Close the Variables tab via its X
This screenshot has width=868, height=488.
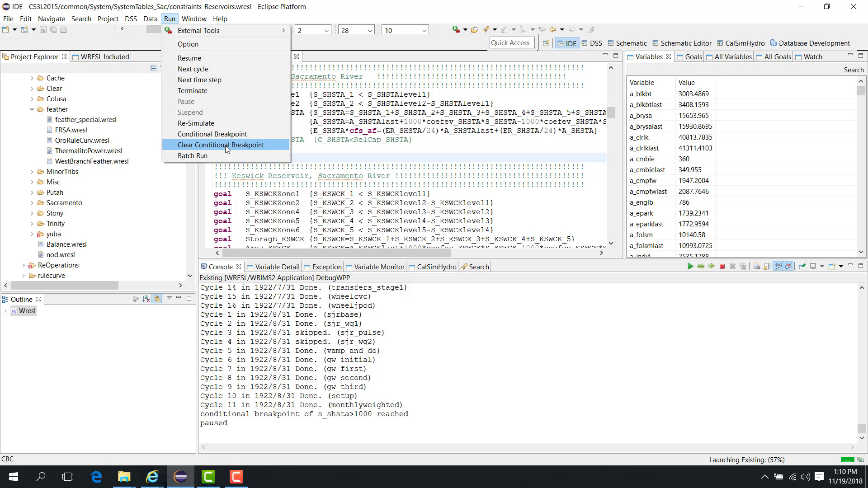(669, 56)
